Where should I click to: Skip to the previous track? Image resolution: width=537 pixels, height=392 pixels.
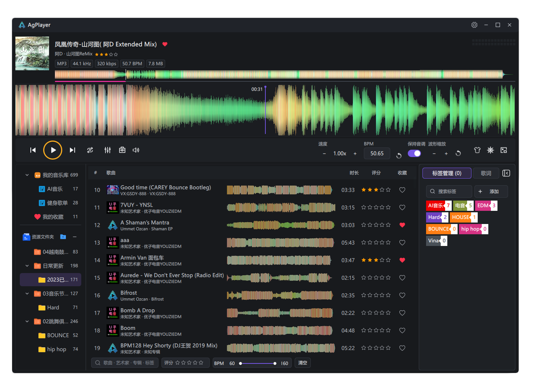[x=33, y=150]
